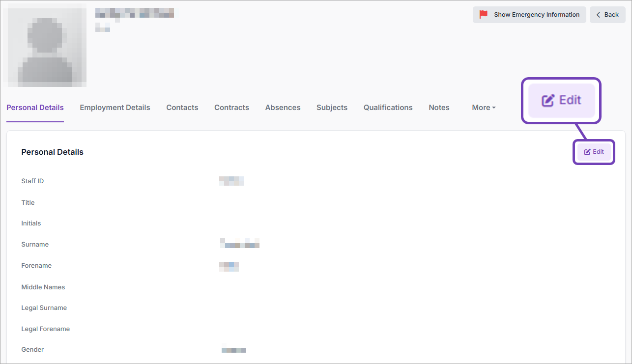Click the red flag emergency icon
This screenshot has width=632, height=364.
(x=484, y=15)
